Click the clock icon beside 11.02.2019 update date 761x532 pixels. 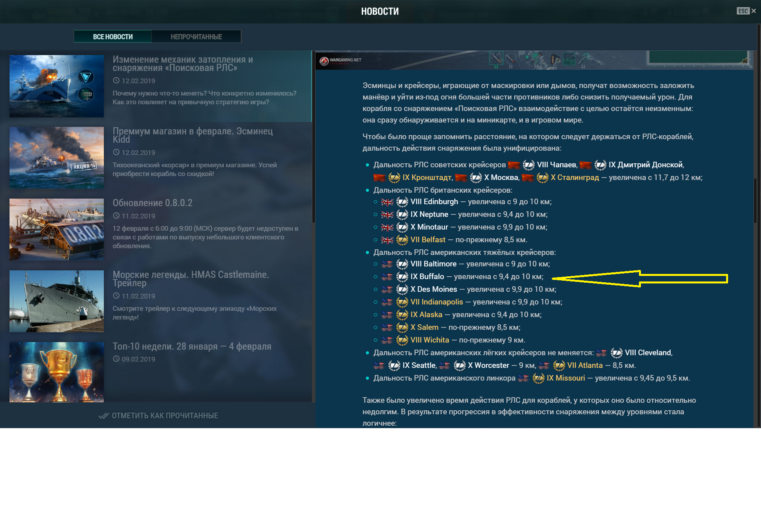pyautogui.click(x=116, y=216)
